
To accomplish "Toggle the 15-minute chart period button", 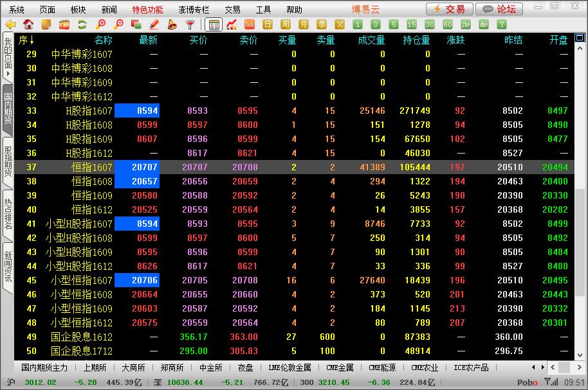I will [412, 24].
